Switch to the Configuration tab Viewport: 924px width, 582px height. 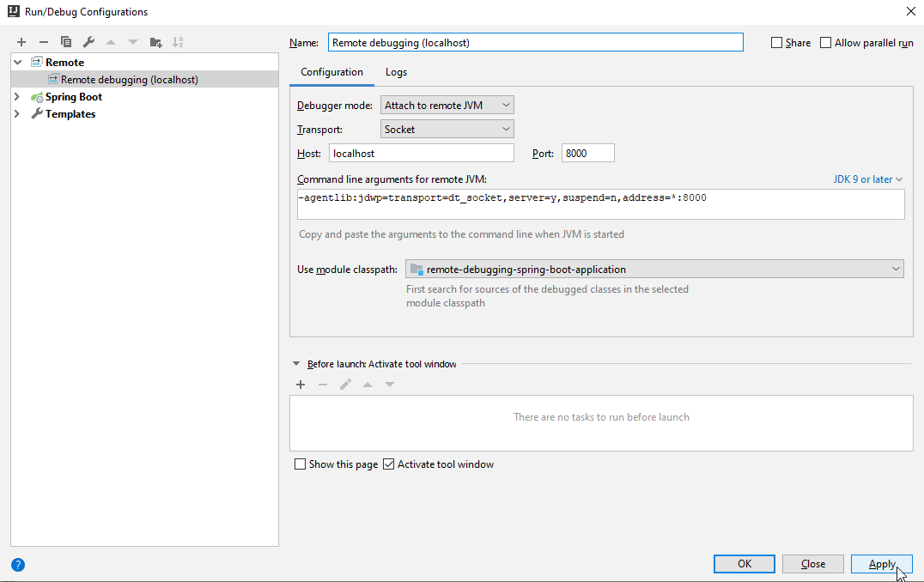(x=331, y=72)
